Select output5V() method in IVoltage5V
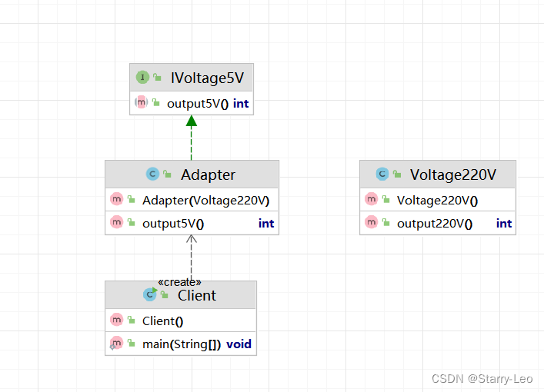Viewport: 544px width, 392px height. pyautogui.click(x=192, y=103)
